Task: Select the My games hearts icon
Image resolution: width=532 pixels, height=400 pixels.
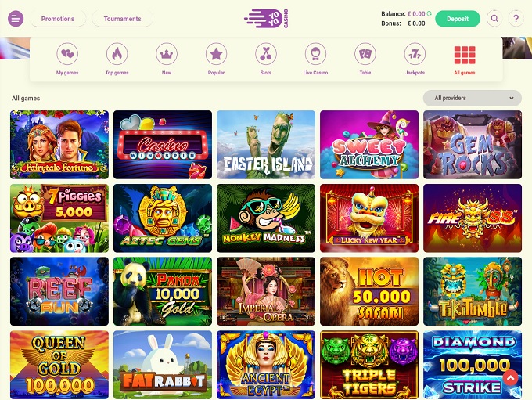Action: coord(67,54)
